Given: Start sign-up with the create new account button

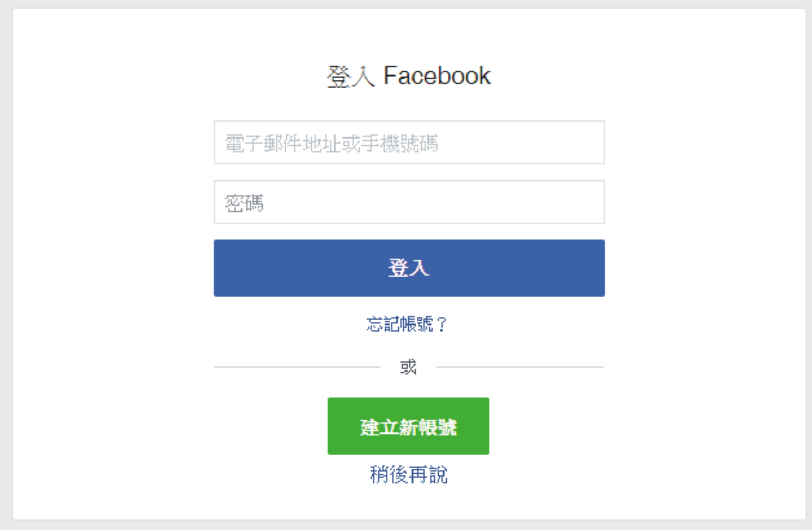Looking at the screenshot, I should [x=408, y=427].
